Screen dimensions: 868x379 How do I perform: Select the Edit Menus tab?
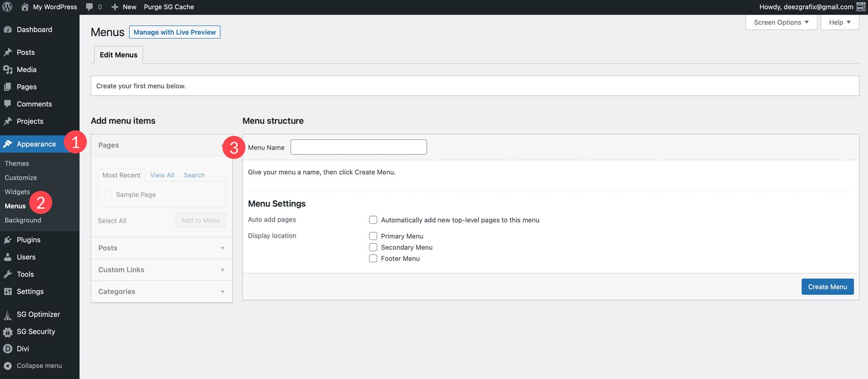[119, 55]
